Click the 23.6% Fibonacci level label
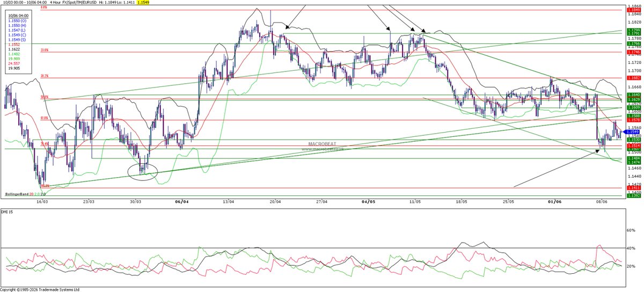The height and width of the screenshot is (292, 644). pyautogui.click(x=45, y=49)
